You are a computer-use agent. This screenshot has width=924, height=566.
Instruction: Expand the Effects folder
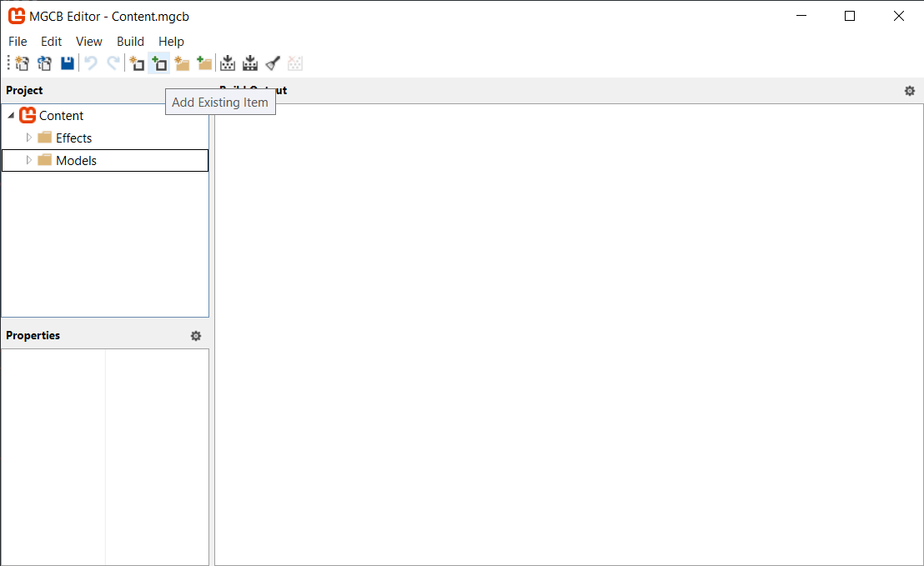click(29, 138)
